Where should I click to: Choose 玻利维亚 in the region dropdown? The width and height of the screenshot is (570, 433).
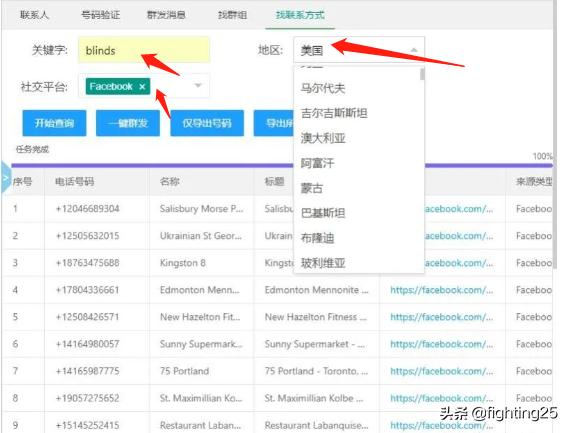[359, 263]
